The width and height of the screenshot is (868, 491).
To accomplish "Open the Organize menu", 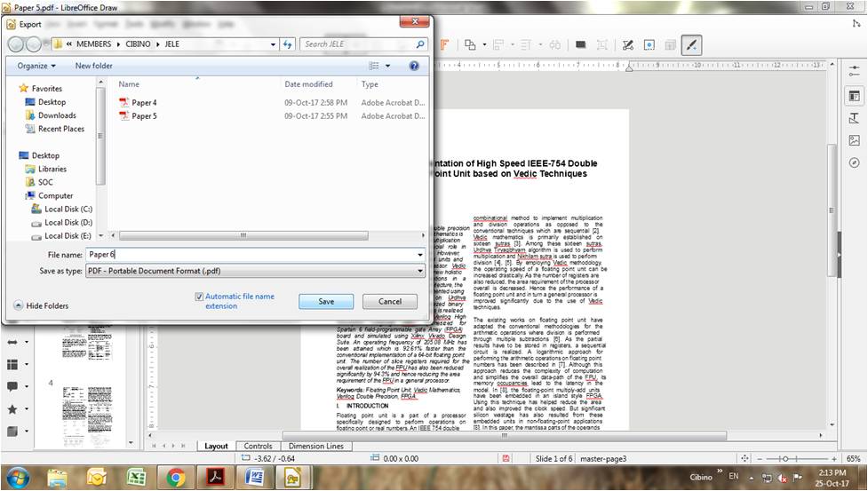I will point(36,65).
